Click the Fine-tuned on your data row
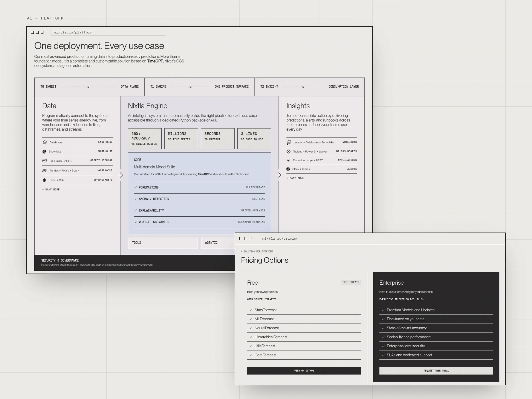Screen dimensions: 532x399 [x=436, y=319]
